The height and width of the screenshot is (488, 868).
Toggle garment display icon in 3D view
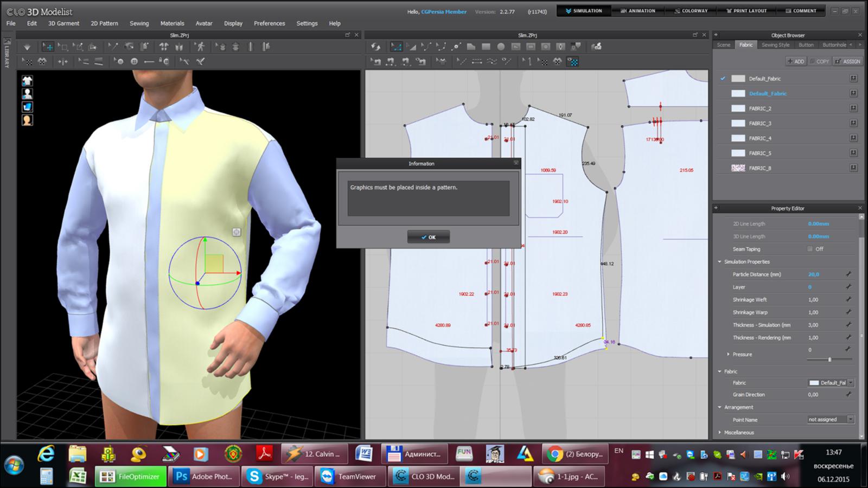[x=27, y=81]
